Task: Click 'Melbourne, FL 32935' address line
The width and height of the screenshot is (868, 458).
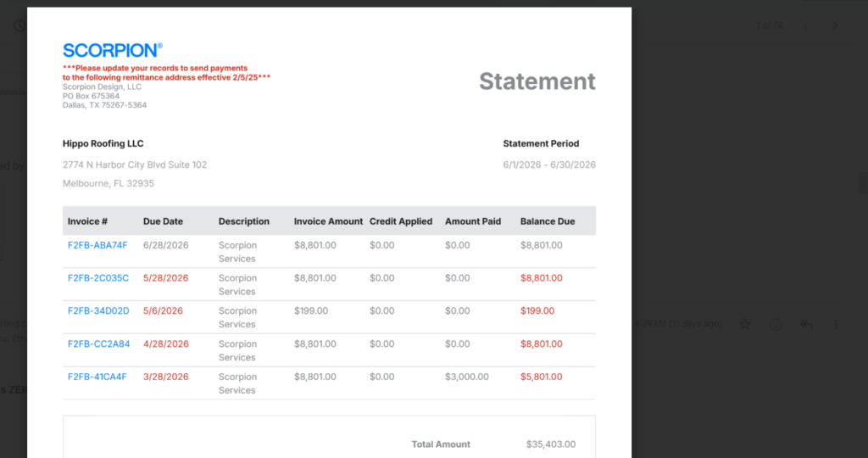Action: coord(108,183)
